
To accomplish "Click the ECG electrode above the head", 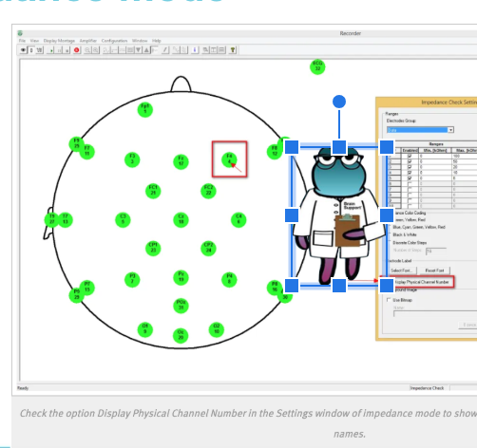I will click(x=317, y=67).
